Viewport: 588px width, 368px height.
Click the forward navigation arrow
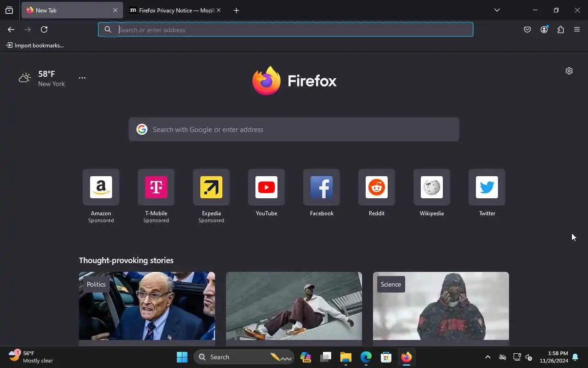coord(28,29)
